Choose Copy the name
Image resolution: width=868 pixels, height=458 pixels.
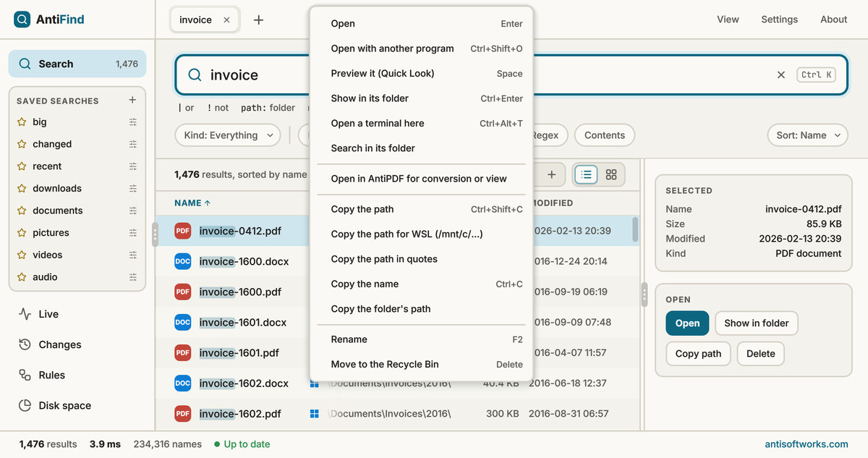(421, 284)
